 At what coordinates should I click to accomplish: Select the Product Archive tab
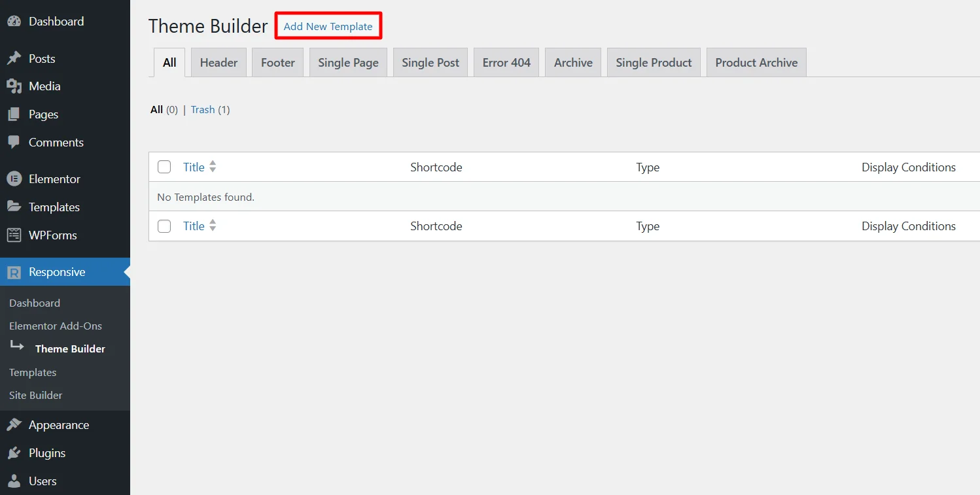(756, 63)
